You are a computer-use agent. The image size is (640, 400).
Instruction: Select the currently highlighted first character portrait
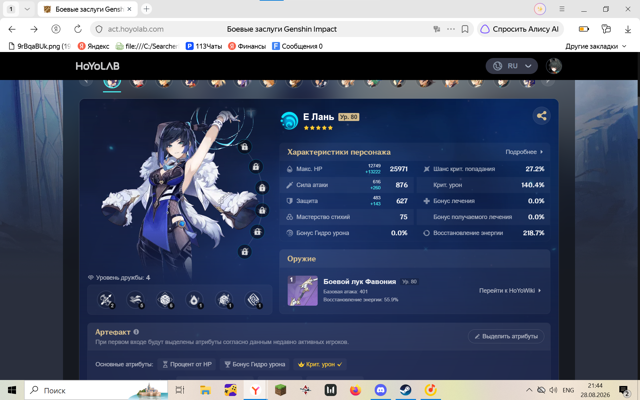point(112,83)
